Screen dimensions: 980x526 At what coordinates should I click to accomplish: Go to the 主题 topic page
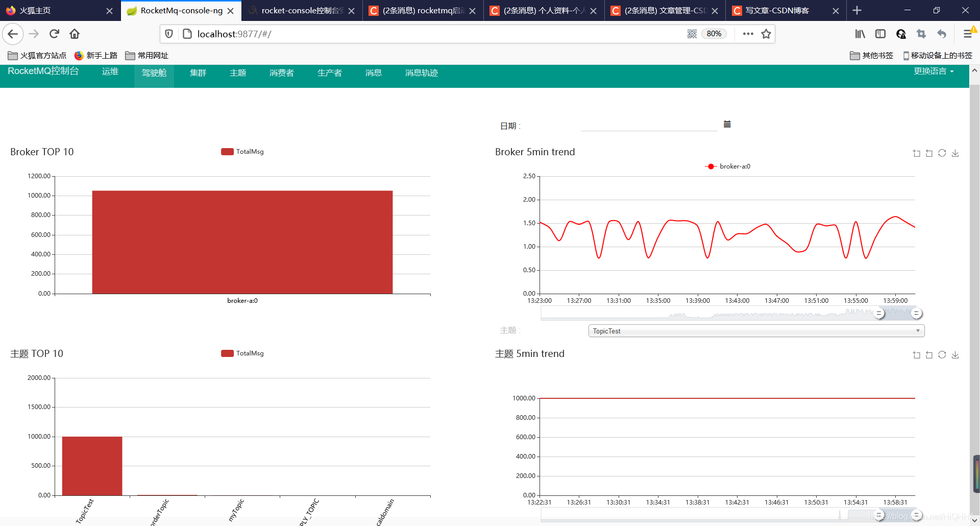[x=238, y=73]
